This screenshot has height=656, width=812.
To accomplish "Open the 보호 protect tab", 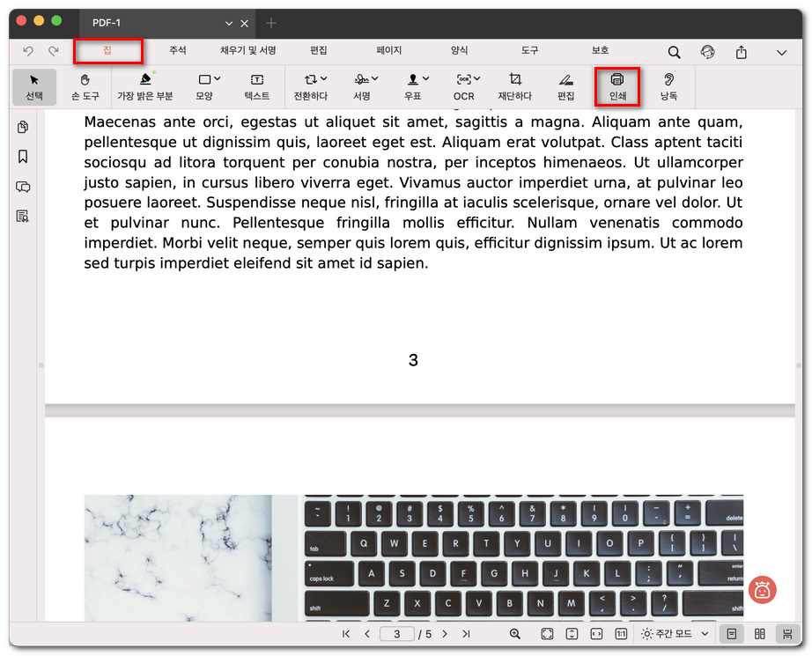I will tap(601, 50).
